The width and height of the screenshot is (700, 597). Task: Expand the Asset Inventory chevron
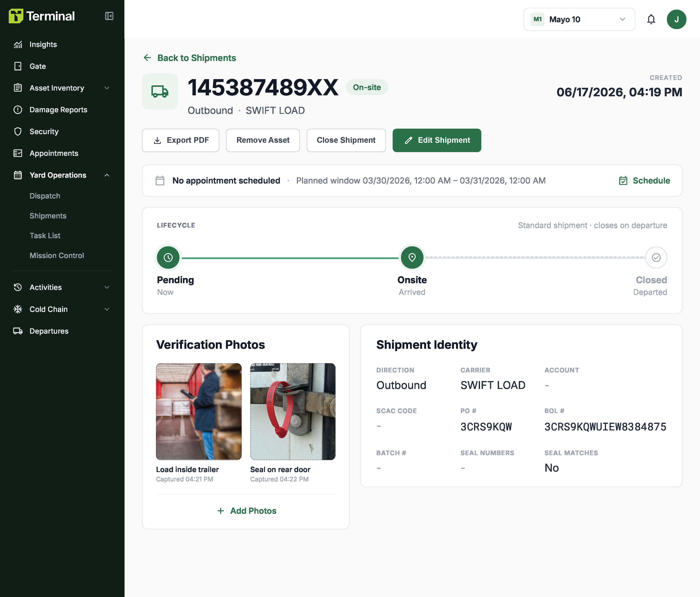[107, 88]
